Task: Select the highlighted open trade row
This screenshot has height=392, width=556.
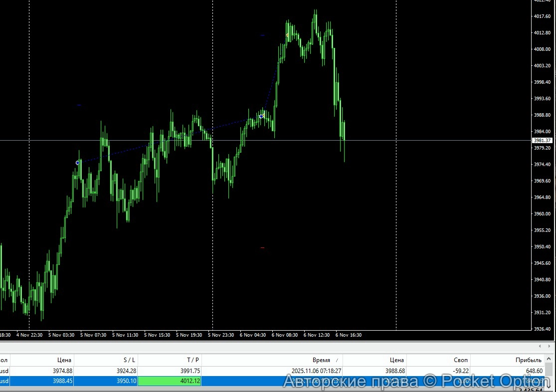Action: 249,381
